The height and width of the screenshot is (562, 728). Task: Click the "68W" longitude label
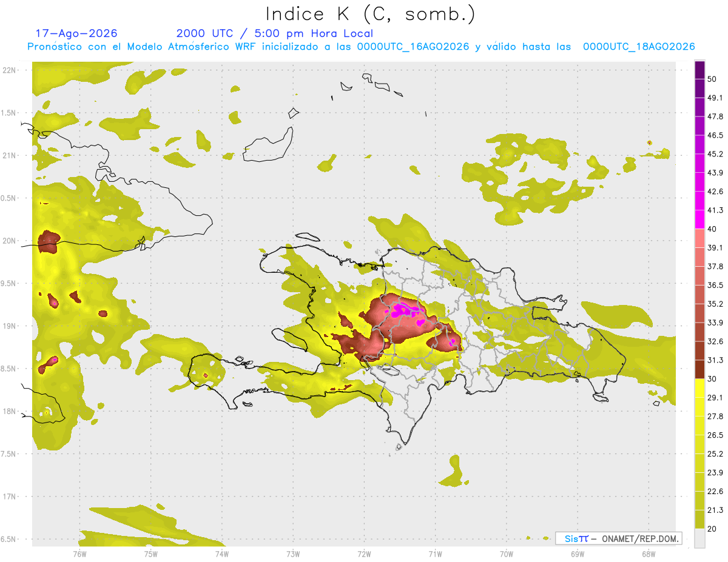[648, 554]
